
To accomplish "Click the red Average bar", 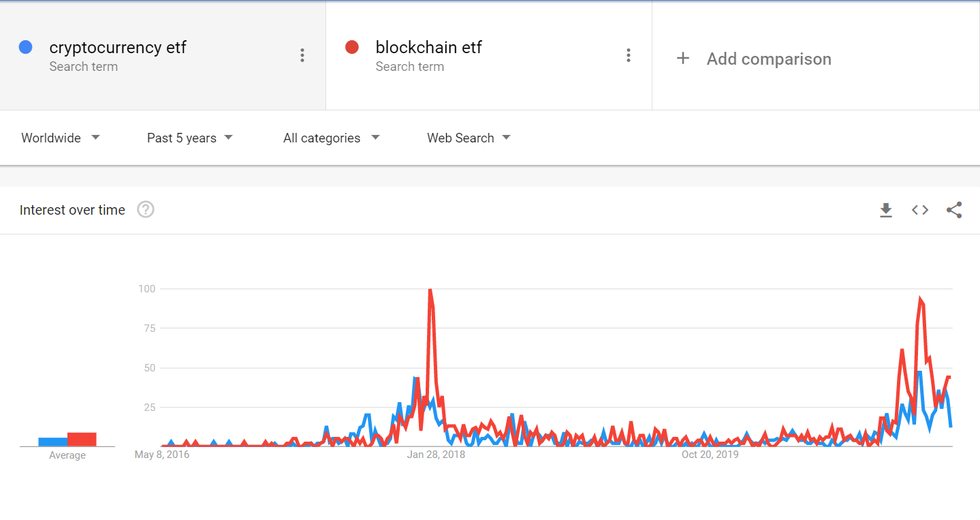I will click(x=82, y=440).
